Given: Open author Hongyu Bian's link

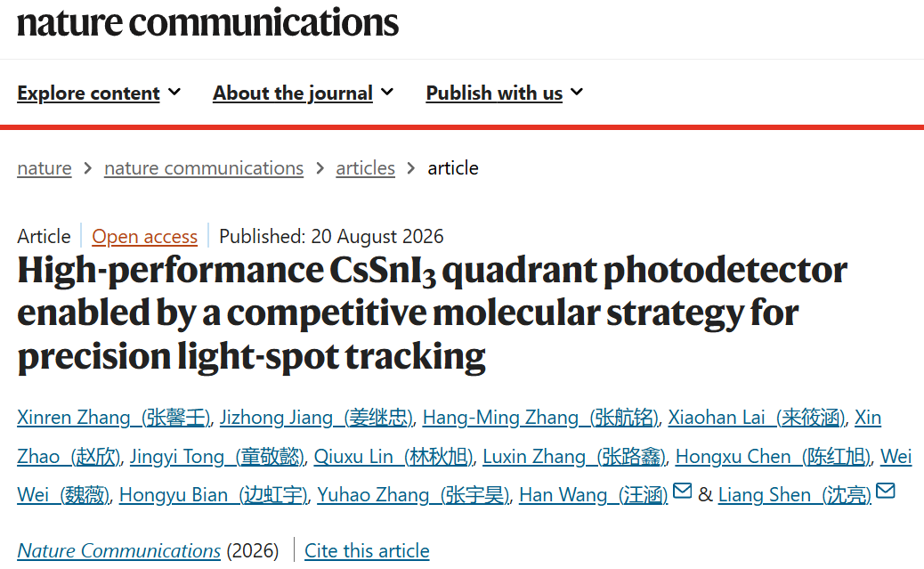Looking at the screenshot, I should [214, 495].
